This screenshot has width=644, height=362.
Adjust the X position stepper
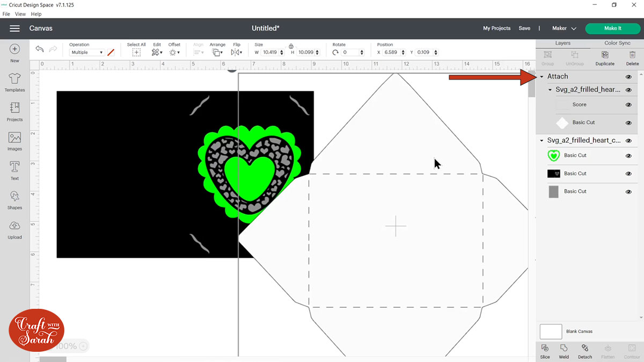click(x=404, y=53)
